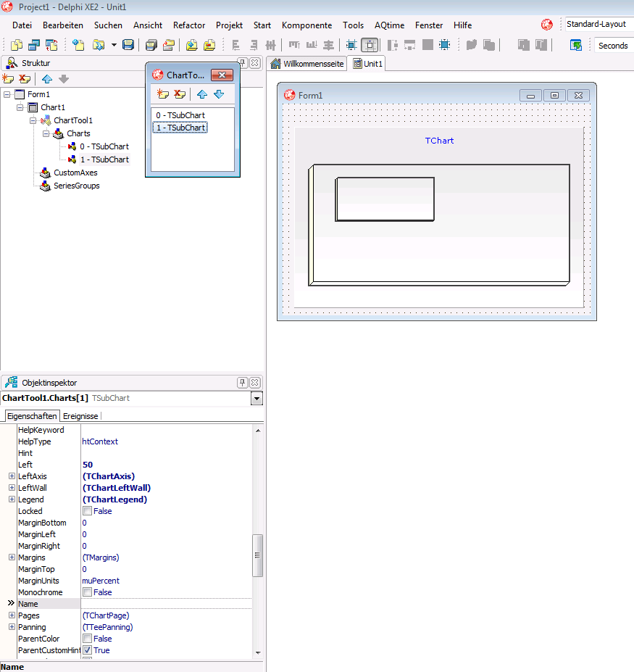
Task: Click the view form icon in the toolbar
Action: pyautogui.click(x=34, y=45)
